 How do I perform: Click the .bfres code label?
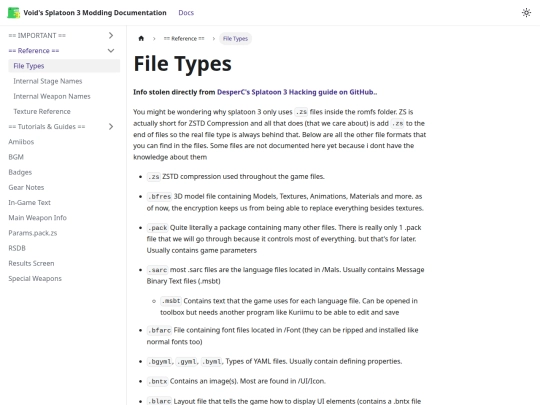coord(159,196)
